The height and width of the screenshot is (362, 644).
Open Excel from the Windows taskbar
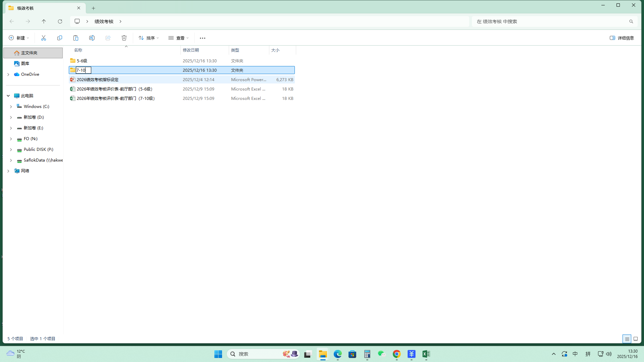tap(426, 354)
